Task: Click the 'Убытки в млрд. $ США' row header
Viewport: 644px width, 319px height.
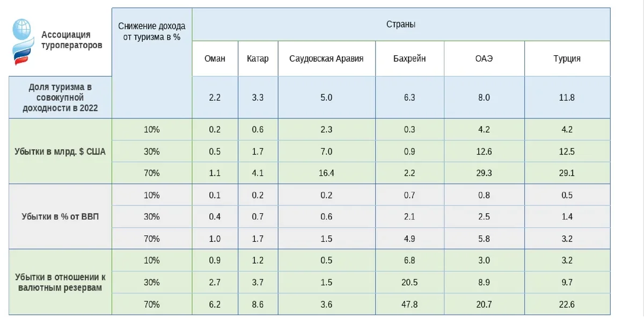Action: coord(60,151)
